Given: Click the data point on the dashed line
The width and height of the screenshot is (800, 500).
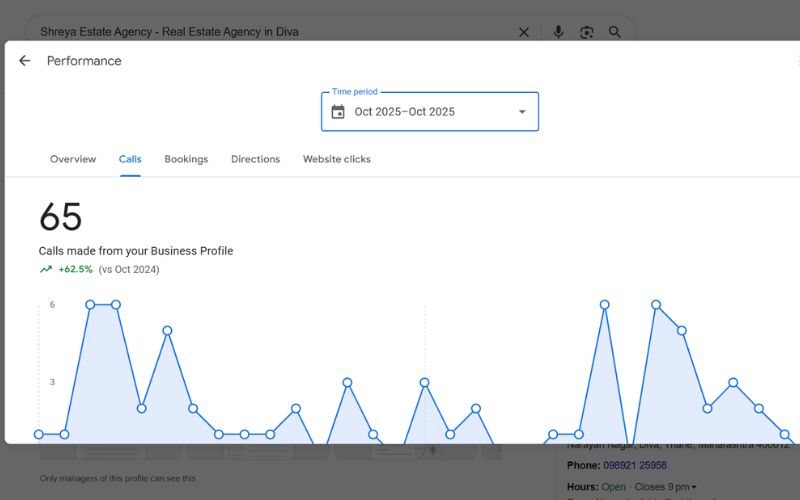Looking at the screenshot, I should click(424, 383).
